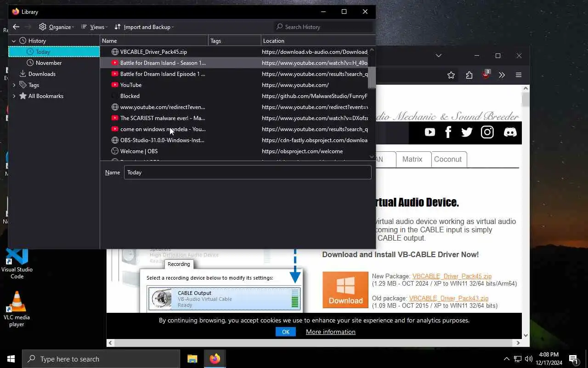Show more tools overflow chevron in browser
Image resolution: width=588 pixels, height=368 pixels.
(502, 75)
